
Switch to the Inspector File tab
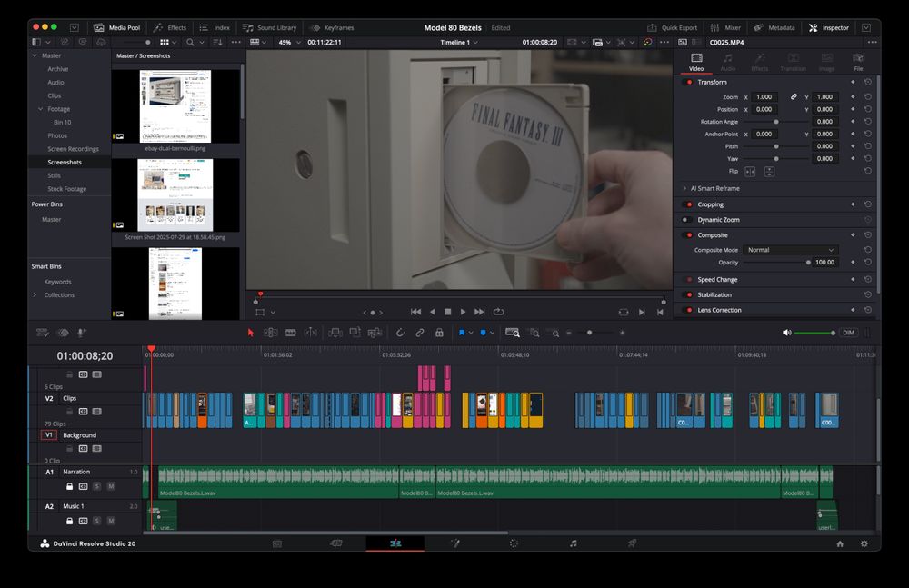click(x=859, y=62)
